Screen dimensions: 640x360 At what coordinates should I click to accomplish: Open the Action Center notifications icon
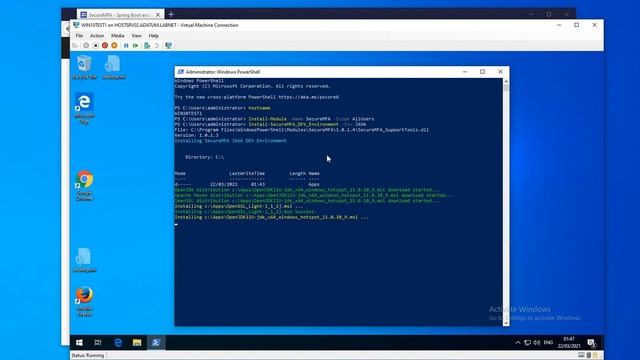(x=591, y=342)
